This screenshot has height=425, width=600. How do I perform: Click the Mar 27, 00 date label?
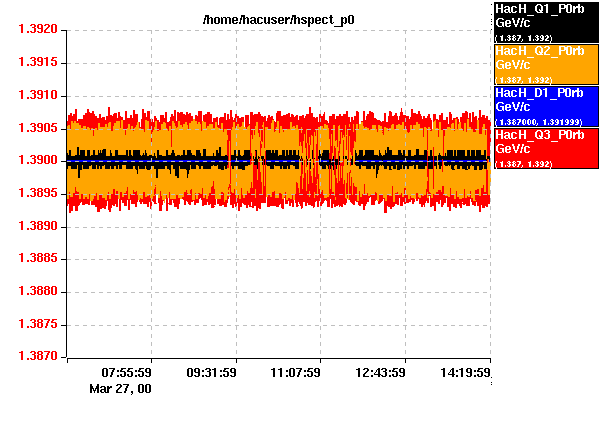120,388
